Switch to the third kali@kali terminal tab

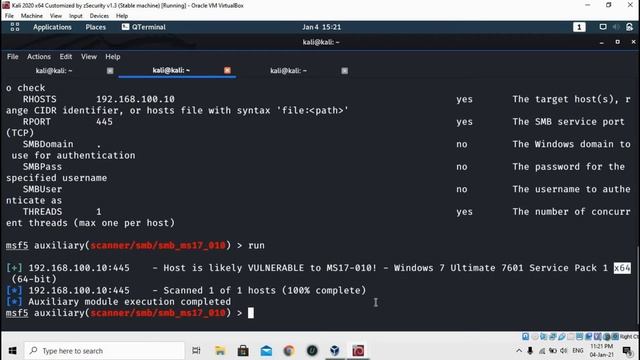pos(288,71)
